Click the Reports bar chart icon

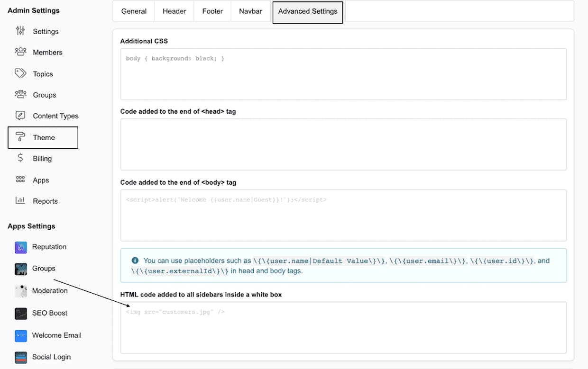20,200
